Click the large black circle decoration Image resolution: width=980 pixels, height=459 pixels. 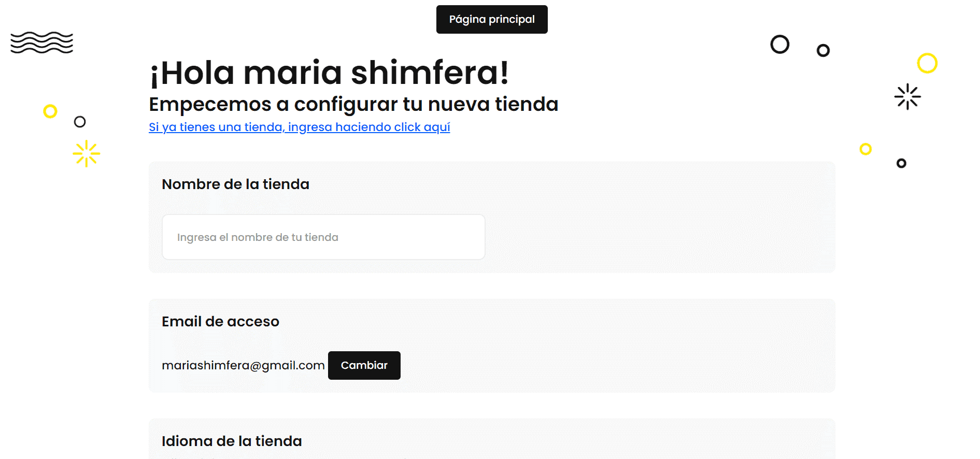click(779, 44)
